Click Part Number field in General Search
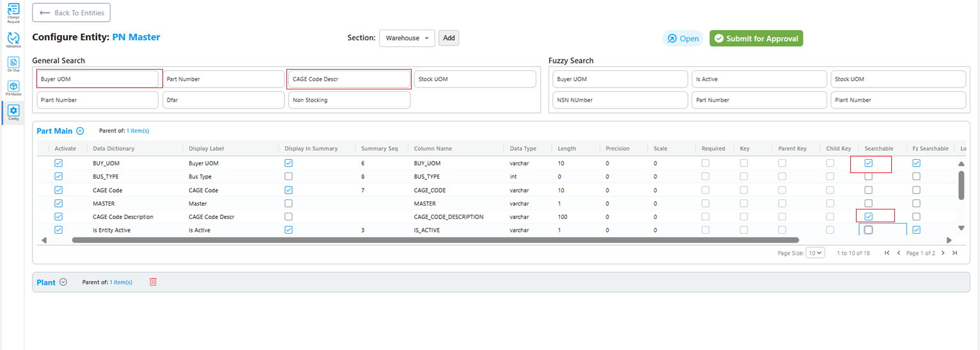The image size is (980, 350). tap(224, 79)
